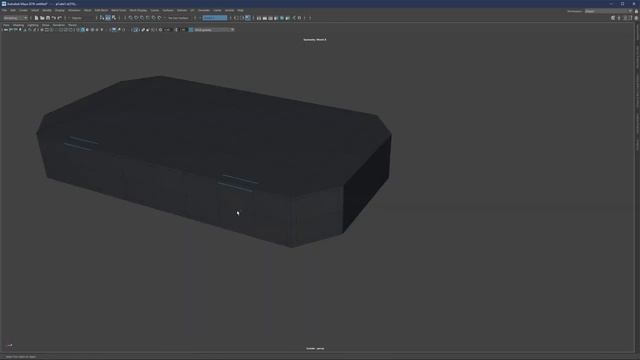Toggle make selected object live
Image resolution: width=640 pixels, height=360 pixels.
pos(159,18)
